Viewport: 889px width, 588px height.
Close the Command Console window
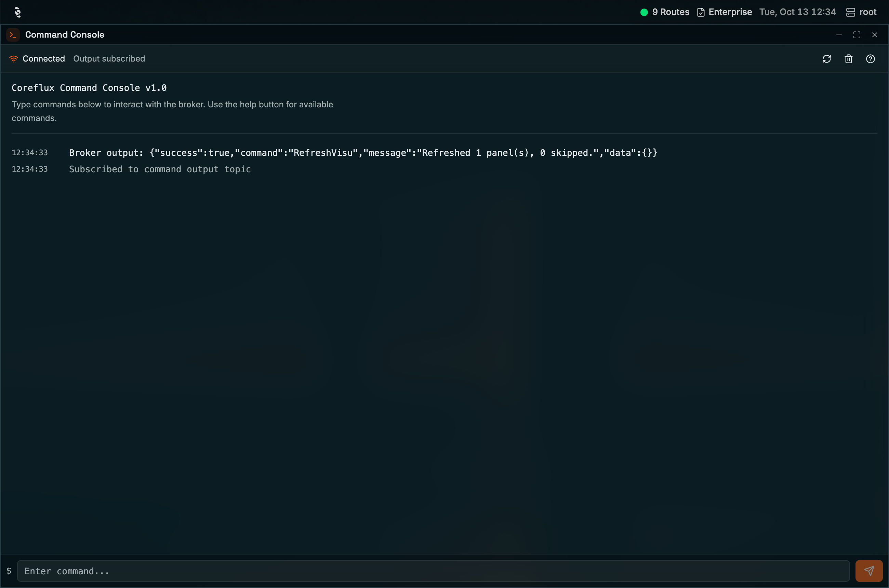click(x=874, y=35)
